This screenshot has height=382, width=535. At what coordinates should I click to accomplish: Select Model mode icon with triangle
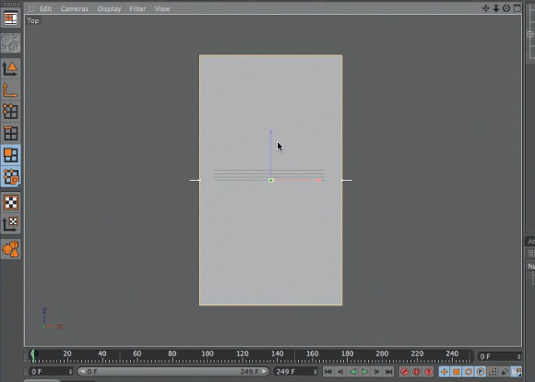tap(11, 69)
